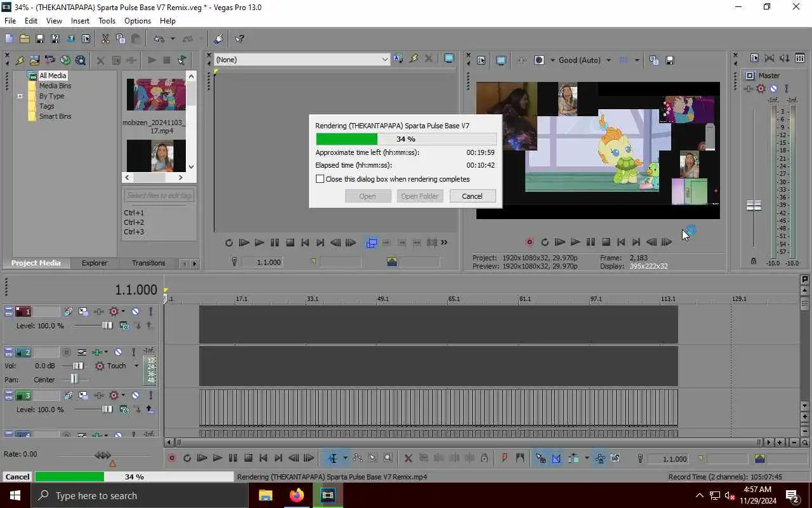The image size is (812, 508).
Task: Toggle Auto Preview in Project Media toolbar
Action: coord(182,60)
